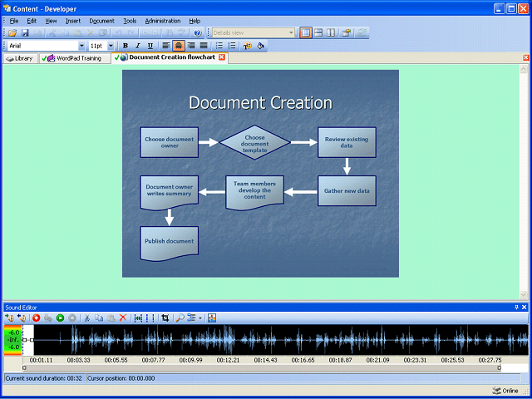532x399 pixels.
Task: Click the bulleted list icon
Action: coord(220,46)
